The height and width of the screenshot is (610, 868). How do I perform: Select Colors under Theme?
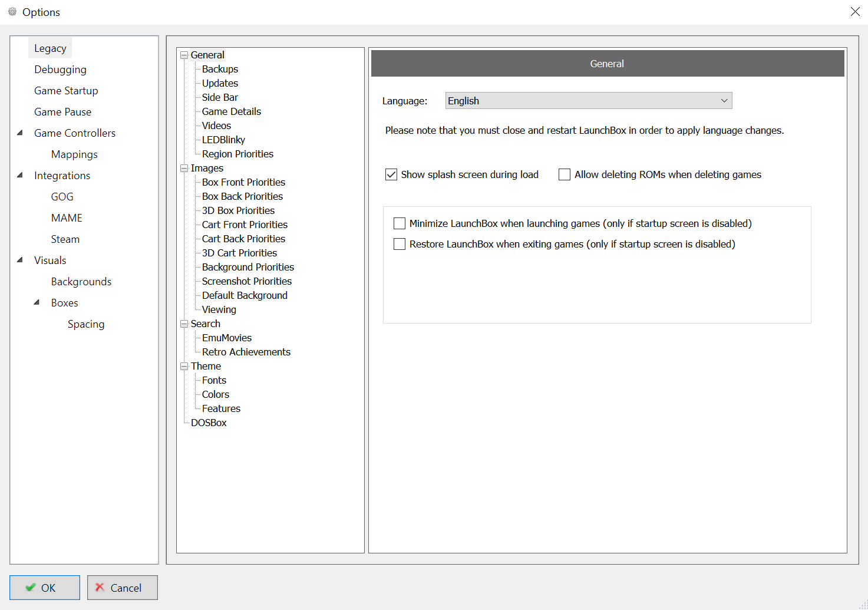[216, 394]
